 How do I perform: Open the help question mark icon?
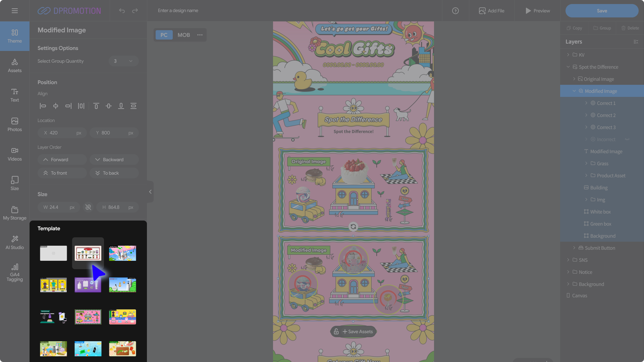coord(455,11)
